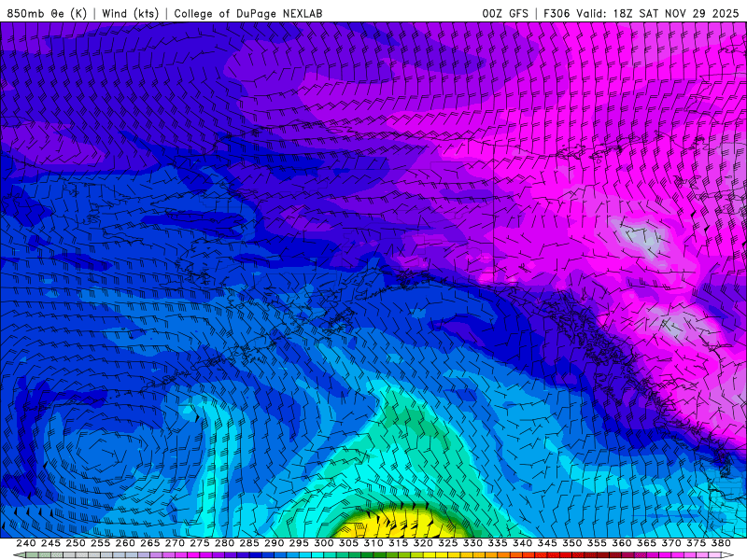The image size is (747, 560).
Task: Click the 330 legend label
Action: click(x=472, y=543)
